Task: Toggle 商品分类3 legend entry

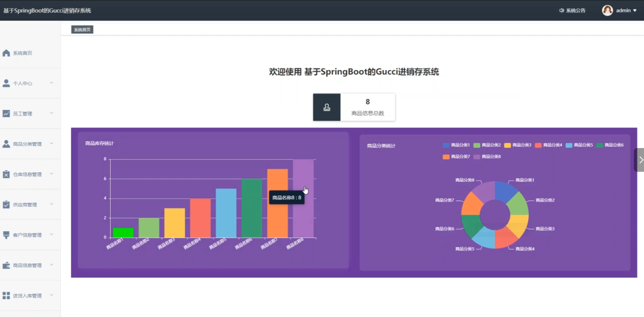Action: click(518, 145)
